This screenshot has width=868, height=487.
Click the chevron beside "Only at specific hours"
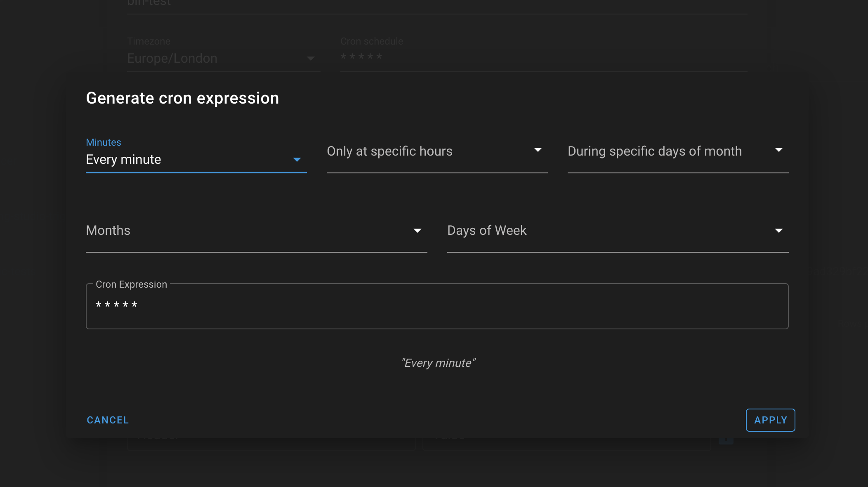click(x=538, y=150)
